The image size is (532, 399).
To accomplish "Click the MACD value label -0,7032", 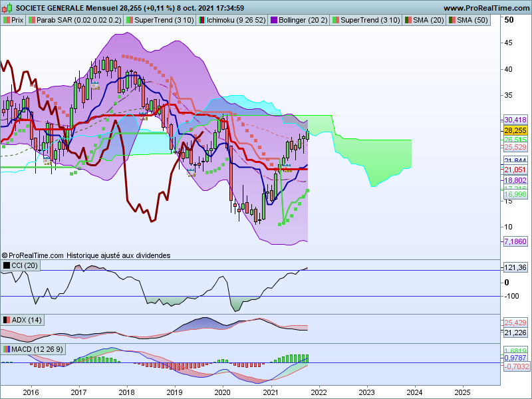I will click(x=516, y=366).
